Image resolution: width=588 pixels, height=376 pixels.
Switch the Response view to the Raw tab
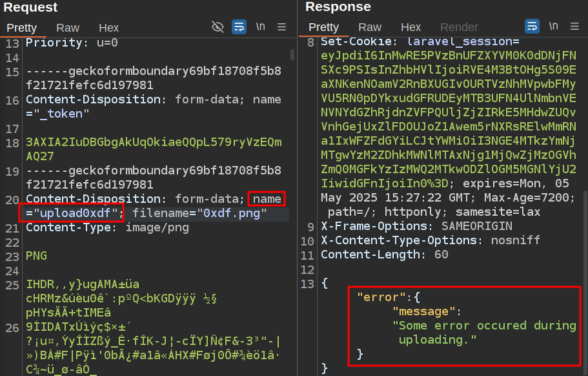pos(370,28)
